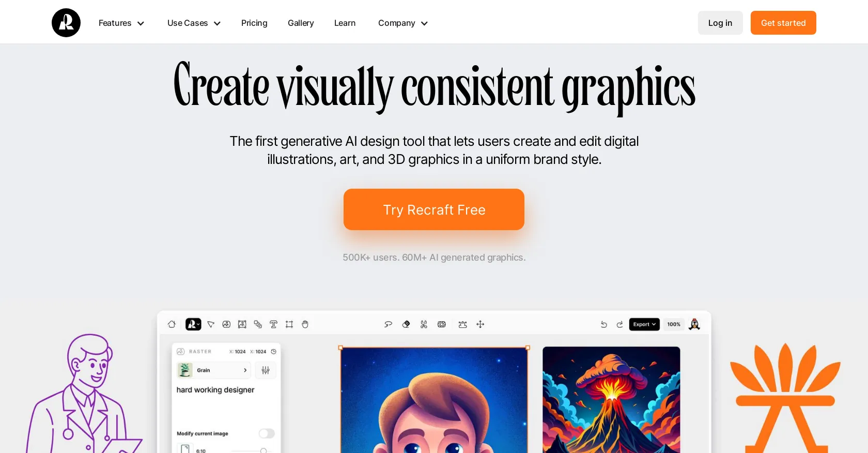The height and width of the screenshot is (453, 868).
Task: Click the penguin user avatar
Action: 694,324
